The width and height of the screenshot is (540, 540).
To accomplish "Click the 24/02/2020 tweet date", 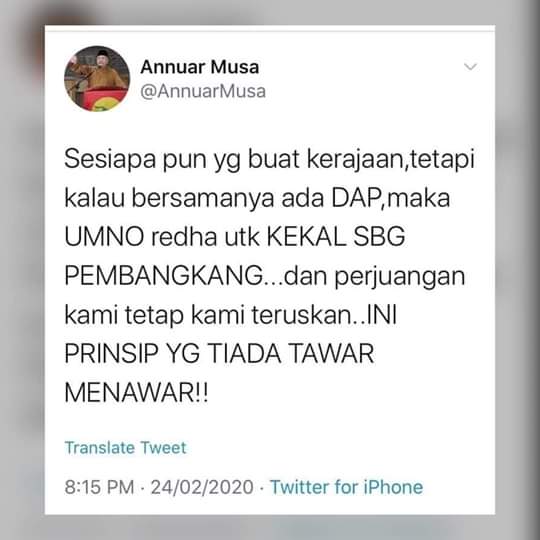I will 202,487.
